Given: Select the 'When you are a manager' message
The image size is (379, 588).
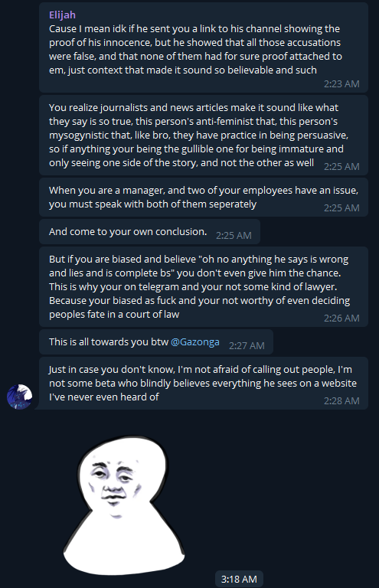Looking at the screenshot, I should [x=204, y=198].
